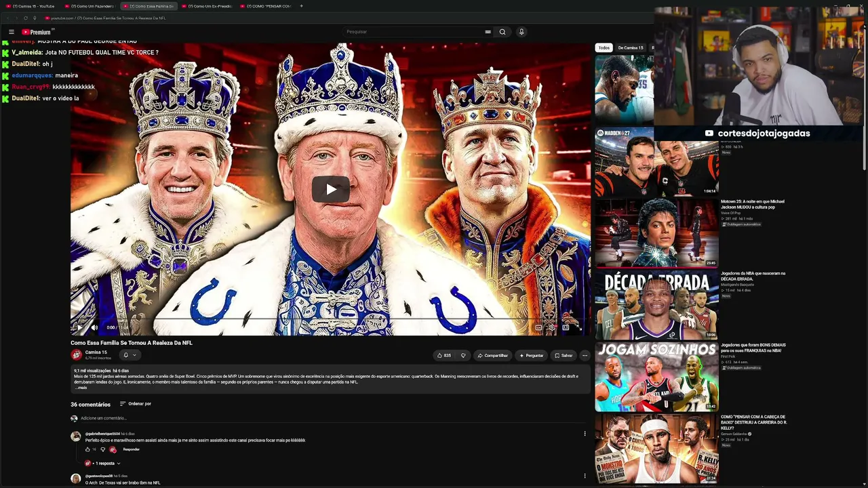
Task: Open the JOGAM SOZINHOS video thumbnail
Action: (x=656, y=376)
